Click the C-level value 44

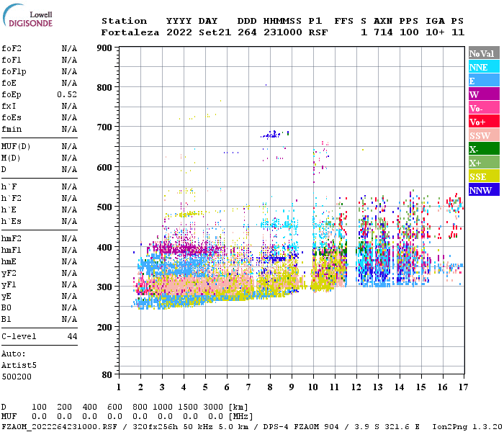pyautogui.click(x=72, y=336)
